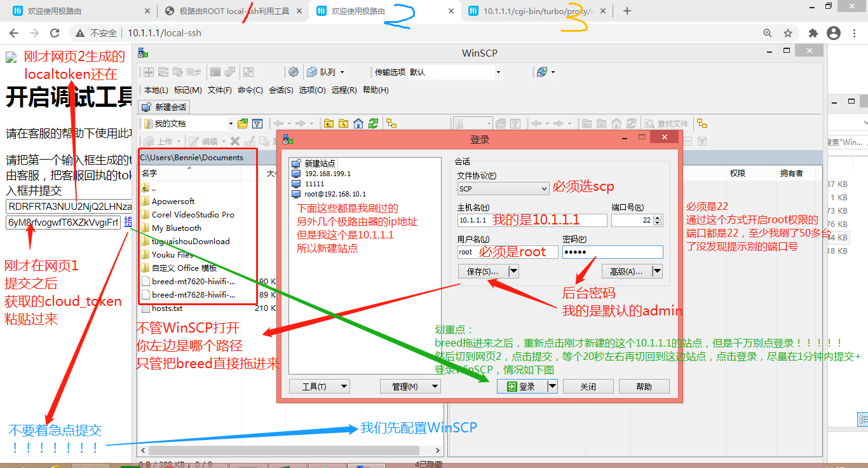This screenshot has height=468, width=868.
Task: Open arrow beside 登录 button
Action: pyautogui.click(x=552, y=386)
